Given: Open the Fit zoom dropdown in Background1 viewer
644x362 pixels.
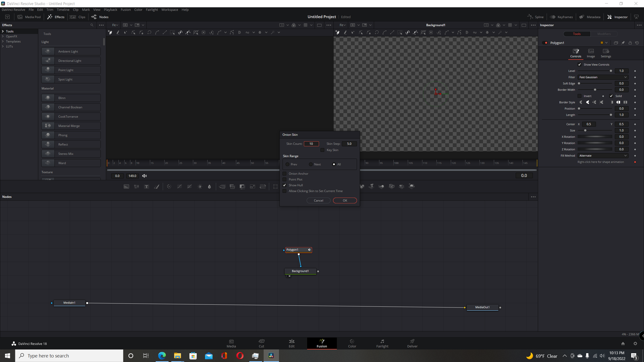Looking at the screenshot, I should (x=343, y=25).
